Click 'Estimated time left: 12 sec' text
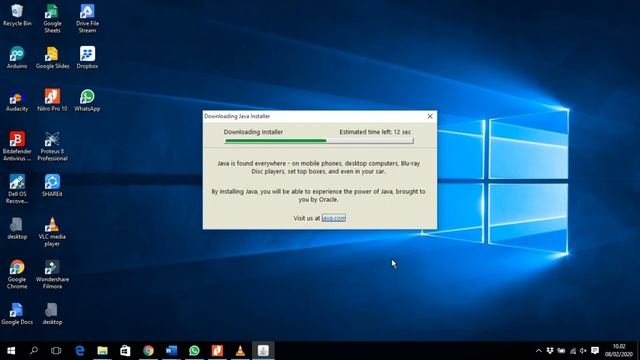 click(x=375, y=132)
